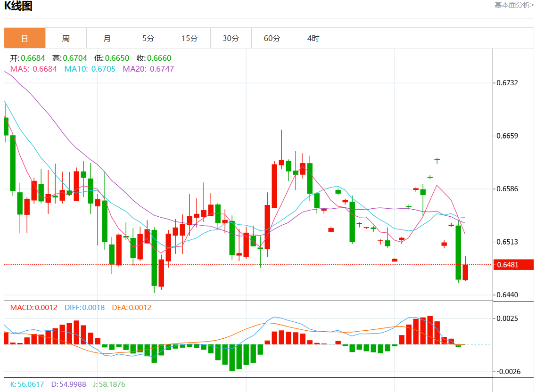Viewport: 536px width, 392px height.
Task: Click the MA5 indicator label
Action: click(x=33, y=69)
